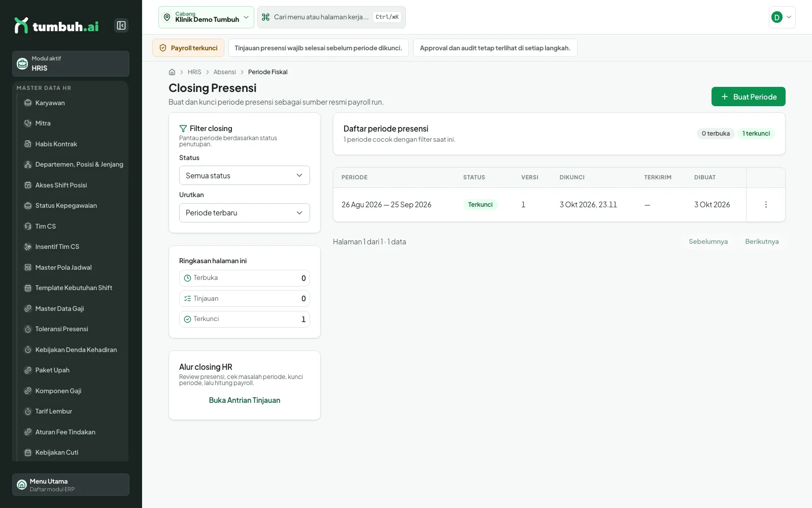The height and width of the screenshot is (508, 812).
Task: Open the home breadcrumb icon
Action: pyautogui.click(x=172, y=72)
